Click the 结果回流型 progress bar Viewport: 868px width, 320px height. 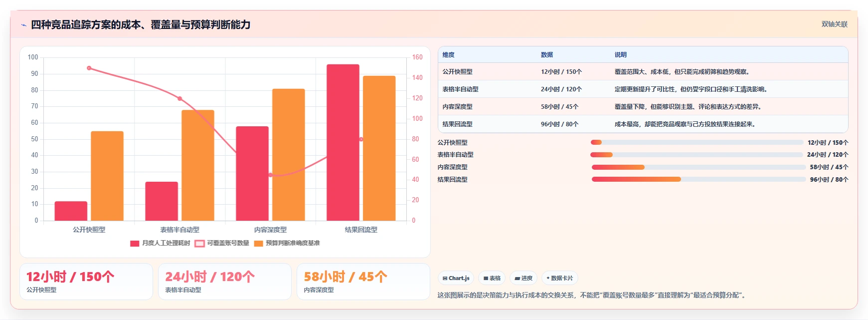[x=698, y=179]
